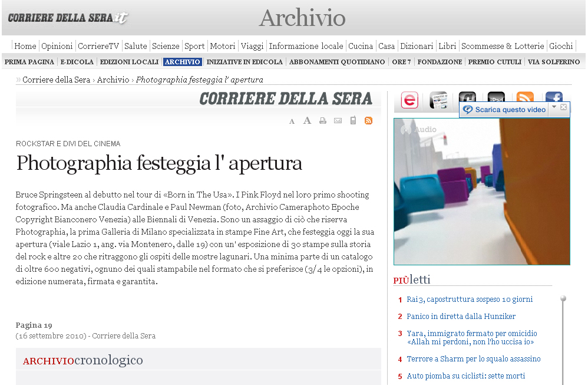Select the ABBONAMENTI QUOTIDIANO tab
Image resolution: width=588 pixels, height=385 pixels.
click(x=337, y=62)
